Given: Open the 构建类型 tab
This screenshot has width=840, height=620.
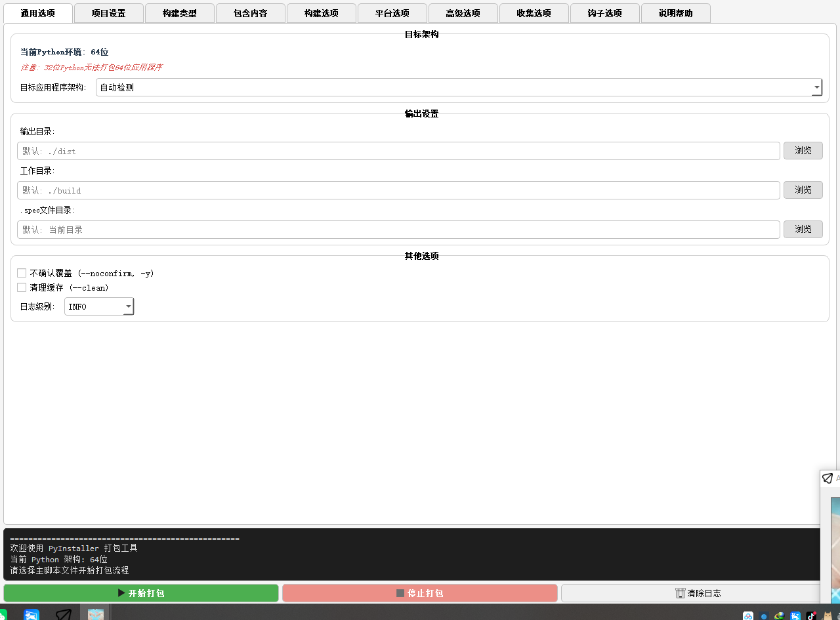Looking at the screenshot, I should [x=179, y=13].
